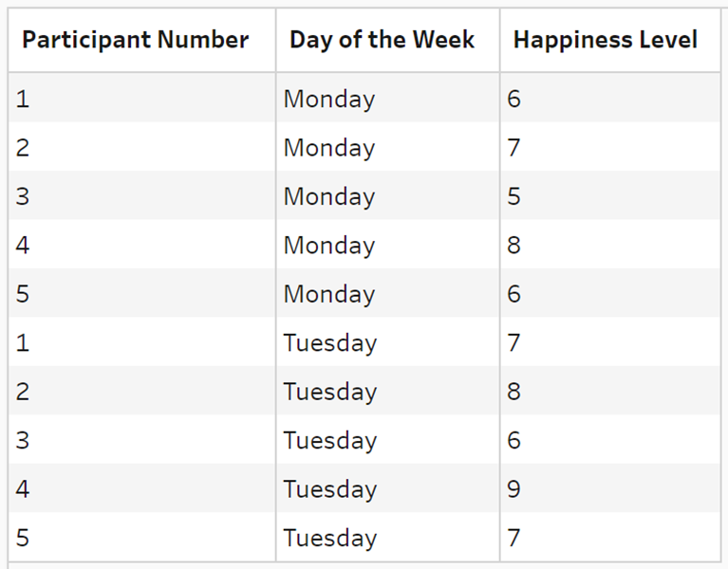Select happiness 7 in last Tuesday row
Screen dimensions: 728x569
point(513,538)
